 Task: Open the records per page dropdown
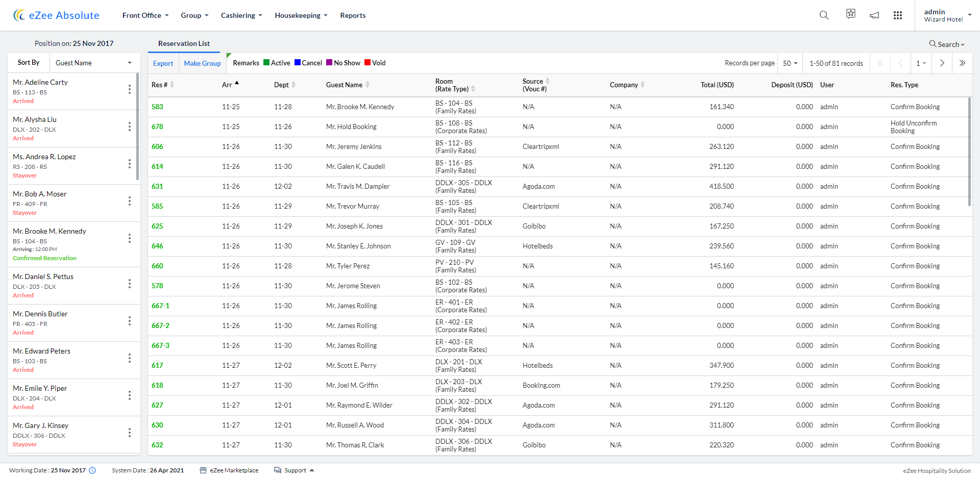pos(790,63)
